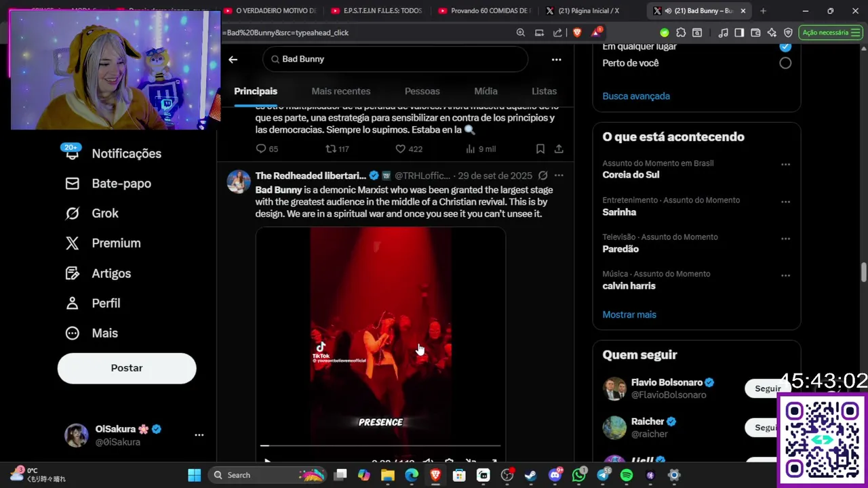
Task: Switch to the Principais tab
Action: 256,91
